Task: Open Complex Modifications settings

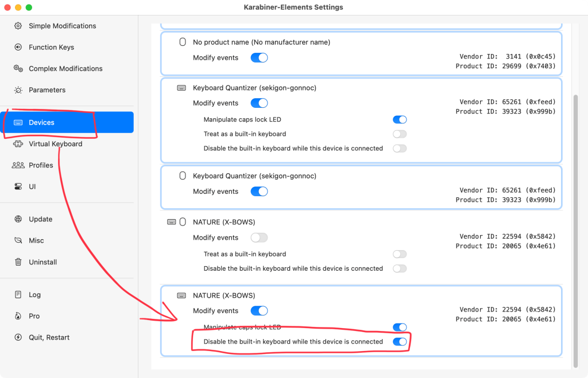Action: pyautogui.click(x=67, y=69)
